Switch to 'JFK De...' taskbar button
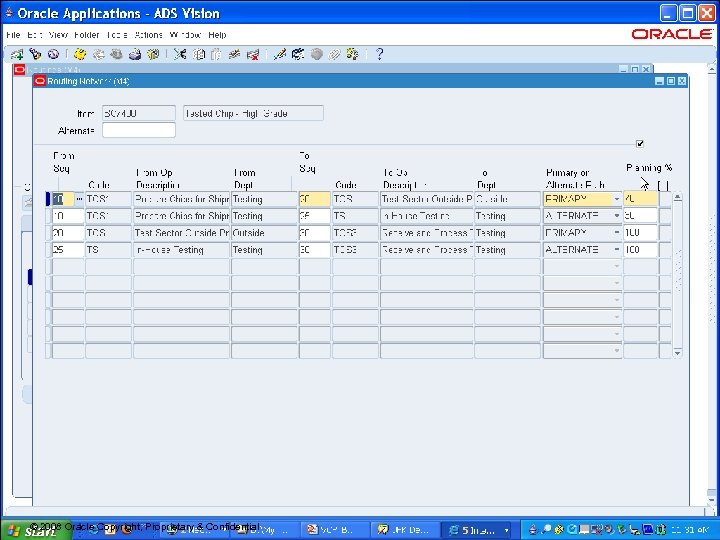The width and height of the screenshot is (720, 540). click(405, 530)
